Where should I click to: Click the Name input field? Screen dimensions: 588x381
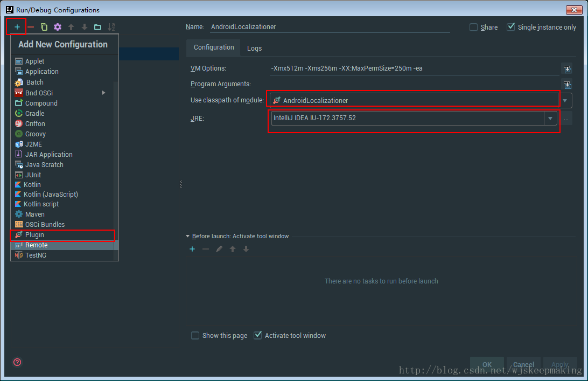pos(330,27)
